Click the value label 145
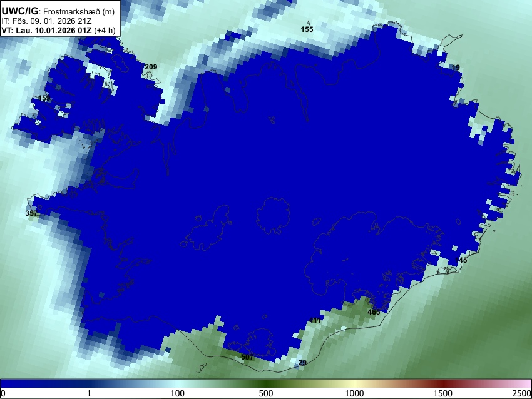 pos(461,260)
